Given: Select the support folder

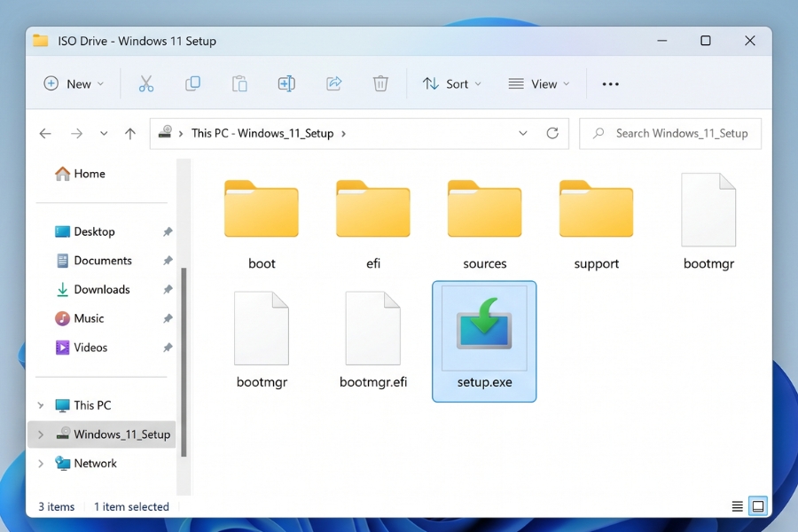Looking at the screenshot, I should click(597, 224).
